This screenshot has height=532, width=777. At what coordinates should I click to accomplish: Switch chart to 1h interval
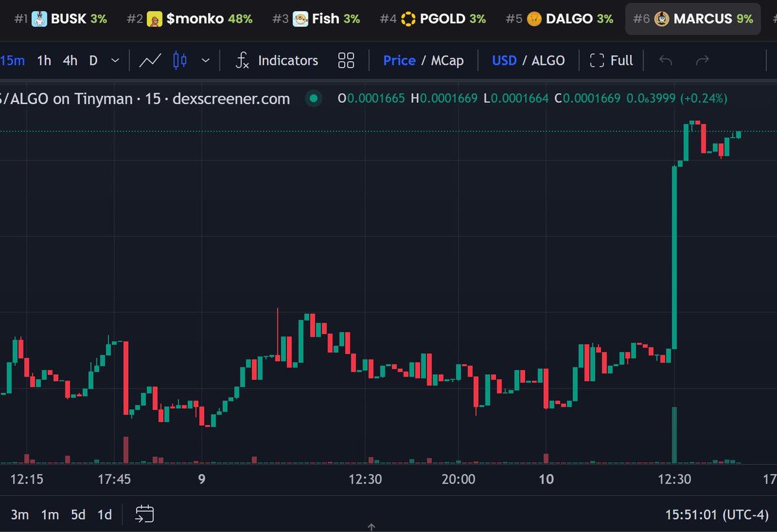tap(44, 61)
